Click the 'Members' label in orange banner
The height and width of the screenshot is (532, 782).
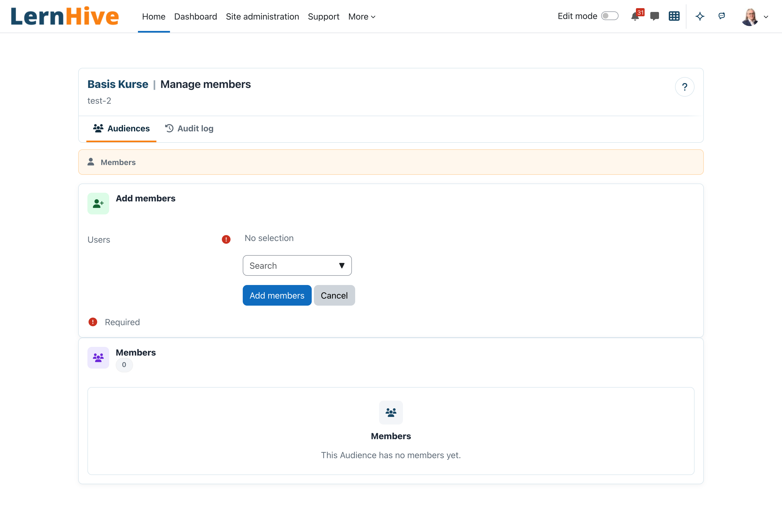[118, 162]
